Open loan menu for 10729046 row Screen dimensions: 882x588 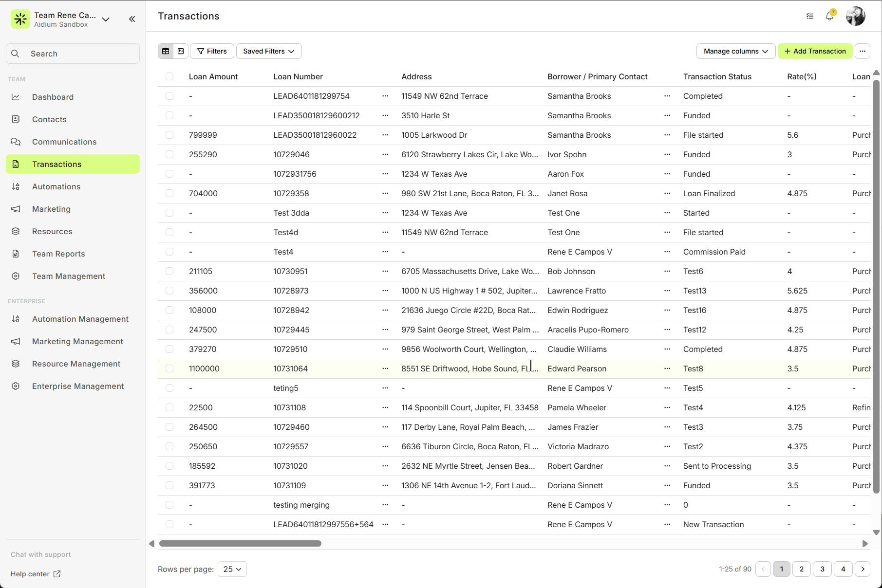pos(385,154)
